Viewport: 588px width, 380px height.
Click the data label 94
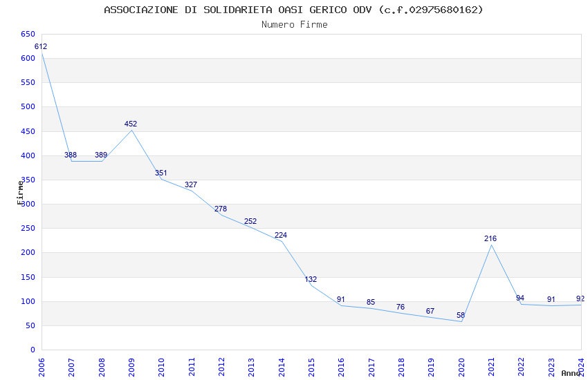520,298
